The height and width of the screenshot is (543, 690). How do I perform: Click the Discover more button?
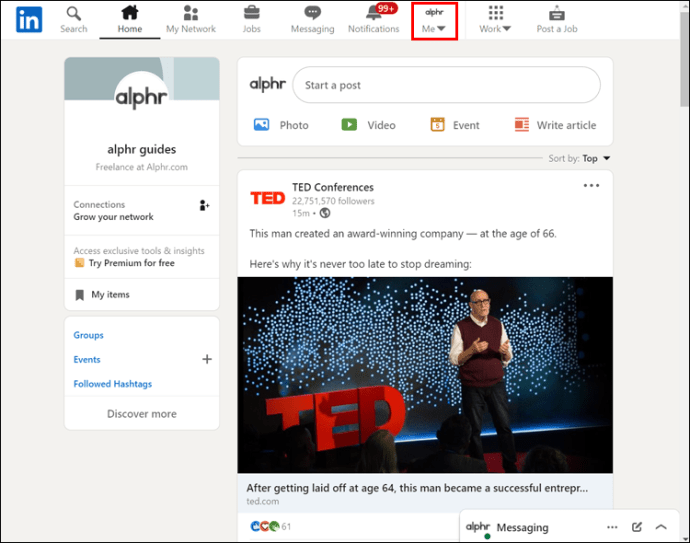[142, 414]
